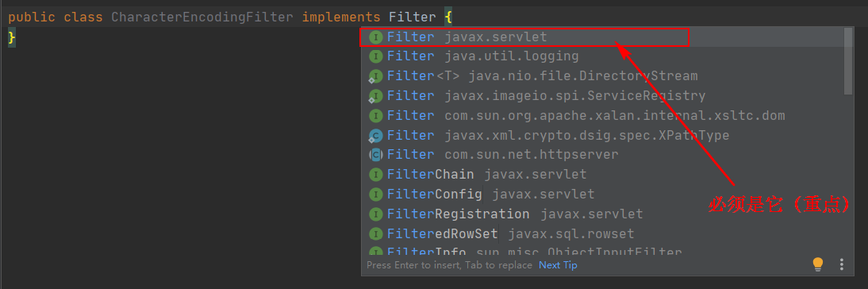The width and height of the screenshot is (868, 289).
Task: Click icon next to javax.imageio.spi.ServiceRegistry Filter
Action: click(x=376, y=96)
